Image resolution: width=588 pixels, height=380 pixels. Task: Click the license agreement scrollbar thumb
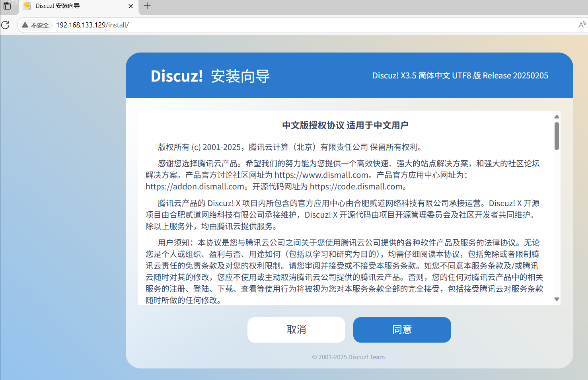(x=557, y=136)
